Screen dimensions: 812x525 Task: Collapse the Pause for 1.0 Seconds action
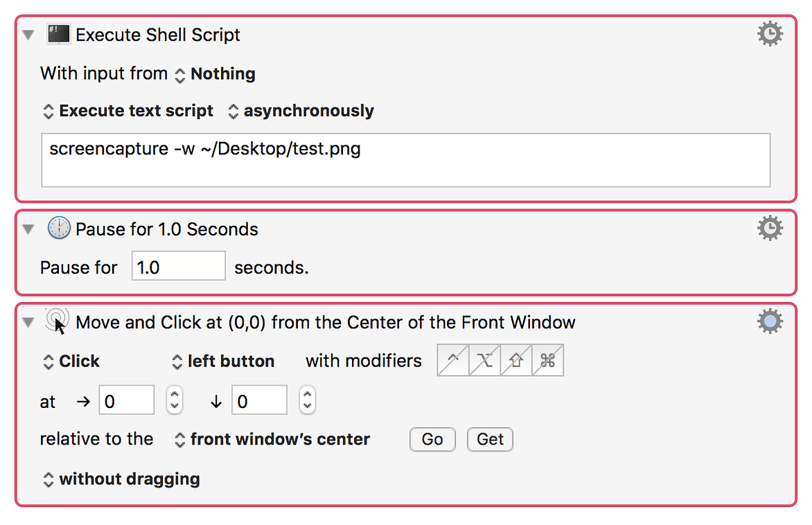[x=28, y=229]
